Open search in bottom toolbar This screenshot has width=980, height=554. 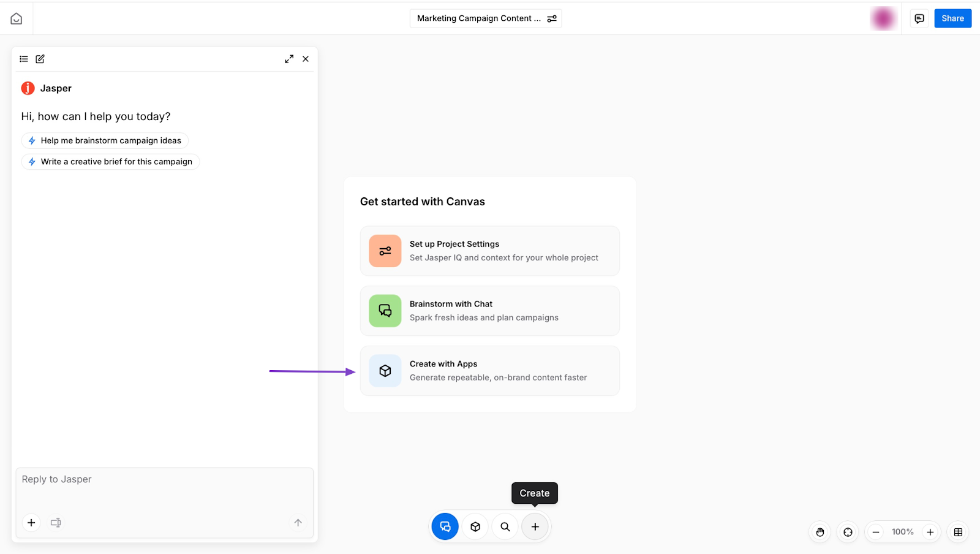(x=505, y=526)
